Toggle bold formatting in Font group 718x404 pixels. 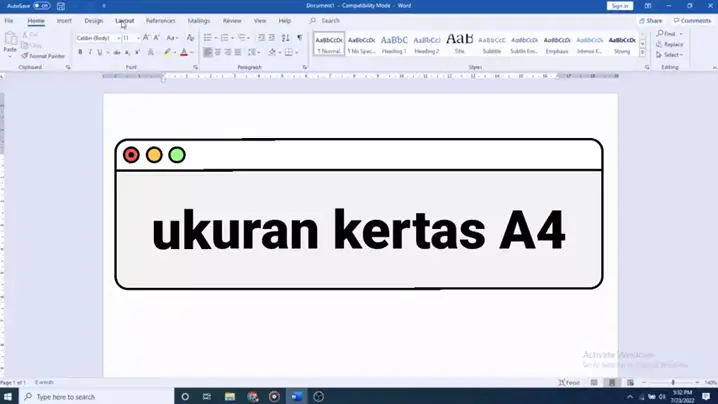80,52
